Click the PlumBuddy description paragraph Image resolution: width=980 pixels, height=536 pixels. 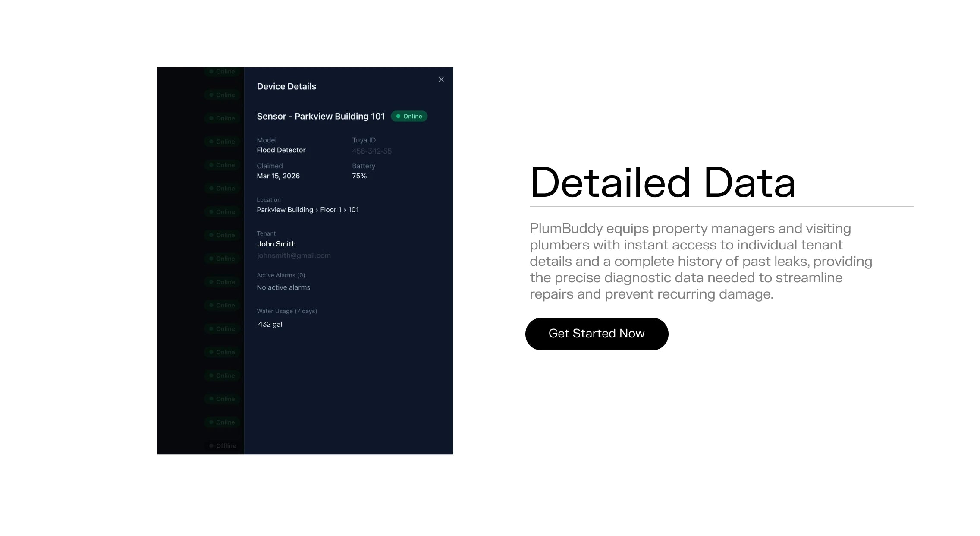(x=701, y=261)
